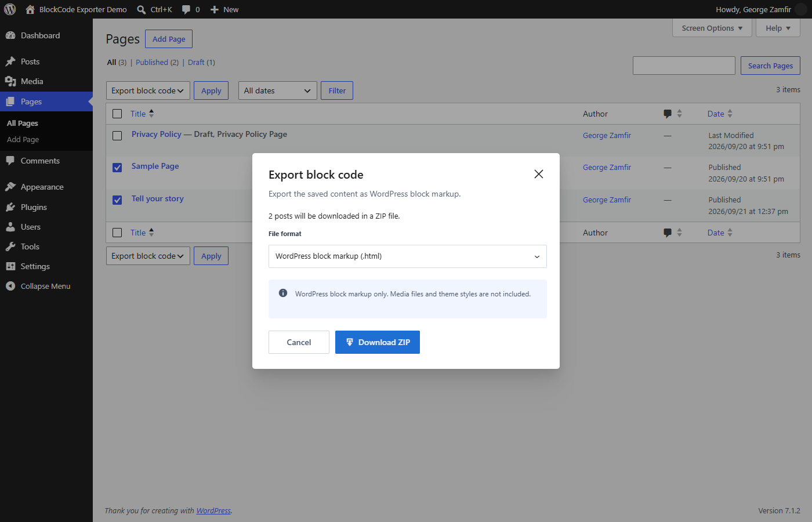
Task: Click into the page search field
Action: click(684, 66)
